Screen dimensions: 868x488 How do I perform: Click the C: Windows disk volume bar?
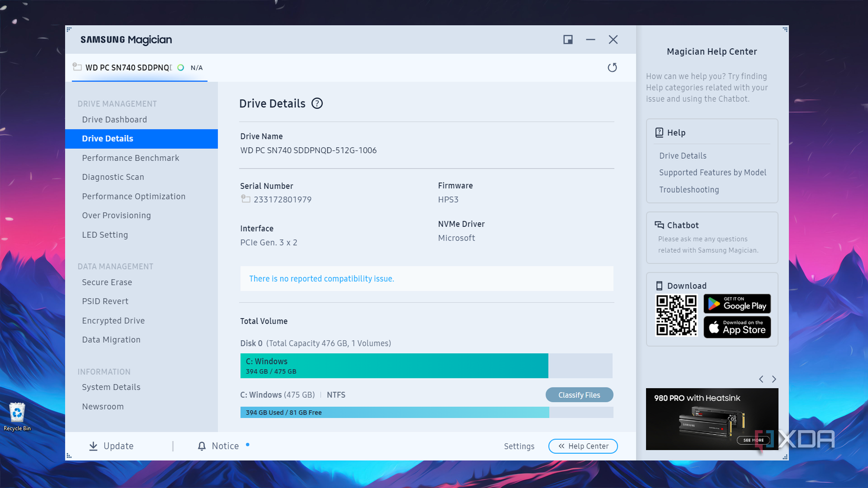coord(426,366)
